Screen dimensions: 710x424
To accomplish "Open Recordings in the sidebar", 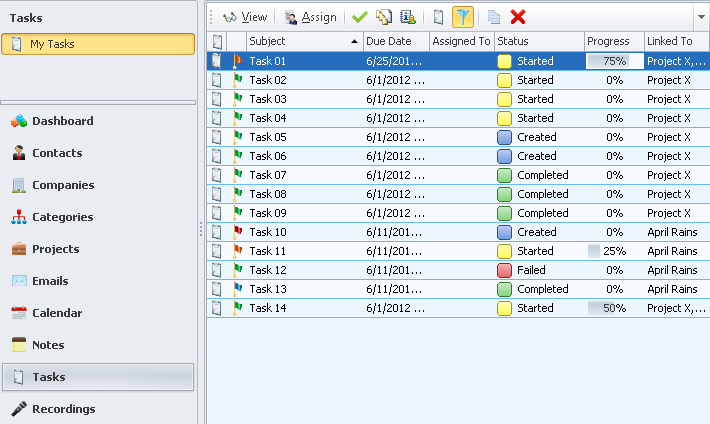I will click(x=63, y=409).
